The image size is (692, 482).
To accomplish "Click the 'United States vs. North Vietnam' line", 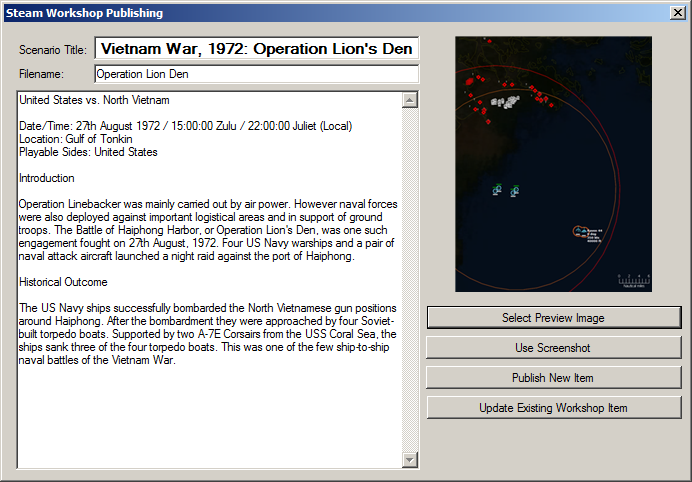I will (x=94, y=100).
